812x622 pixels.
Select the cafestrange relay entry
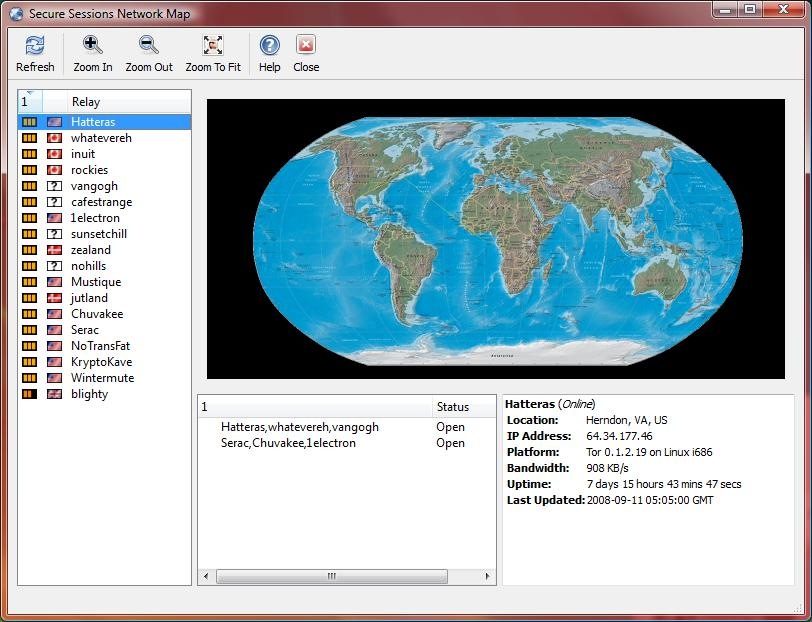click(x=101, y=202)
